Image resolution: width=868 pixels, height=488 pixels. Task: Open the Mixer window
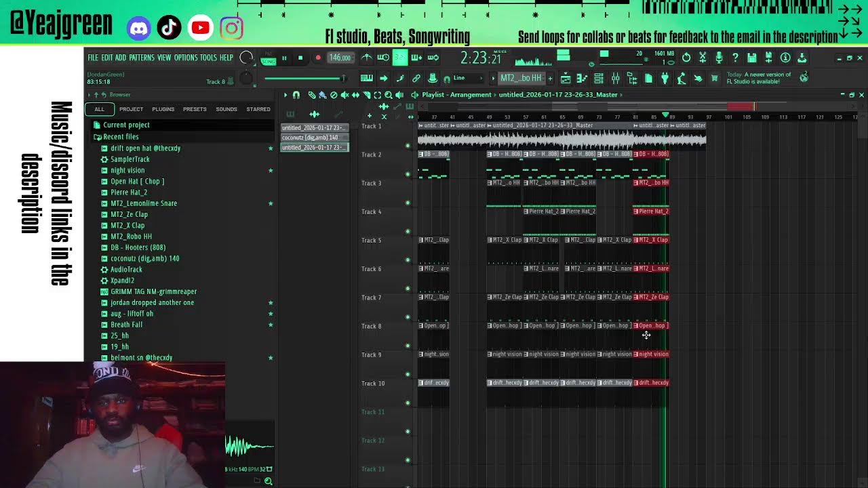coord(616,79)
